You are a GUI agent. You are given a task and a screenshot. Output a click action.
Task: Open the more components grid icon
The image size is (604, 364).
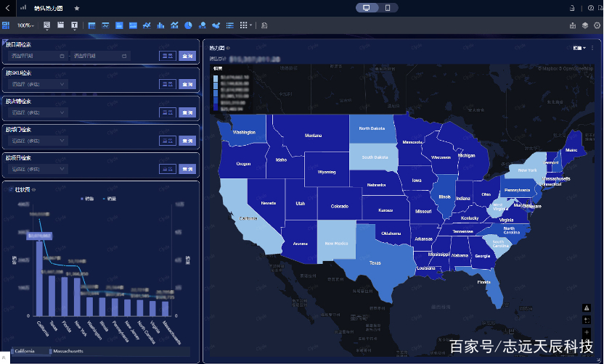click(243, 25)
